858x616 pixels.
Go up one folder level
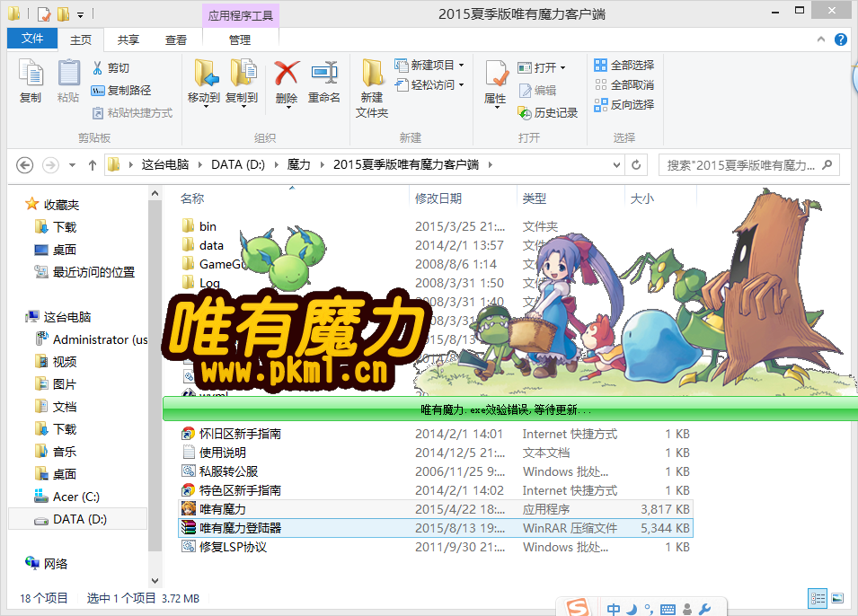[x=92, y=164]
